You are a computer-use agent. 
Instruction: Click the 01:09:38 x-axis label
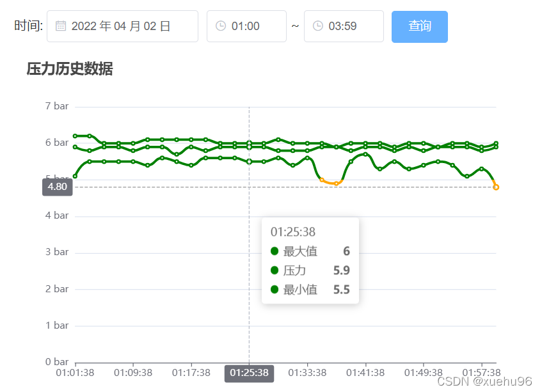click(x=133, y=373)
